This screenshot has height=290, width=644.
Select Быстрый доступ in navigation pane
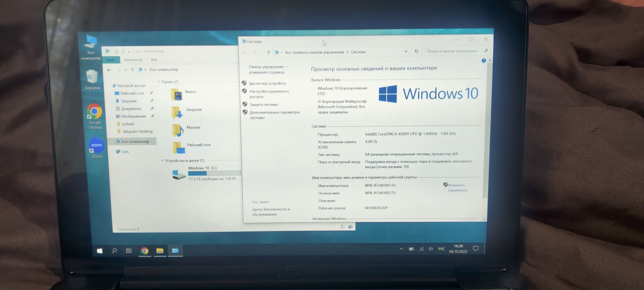[x=129, y=86]
